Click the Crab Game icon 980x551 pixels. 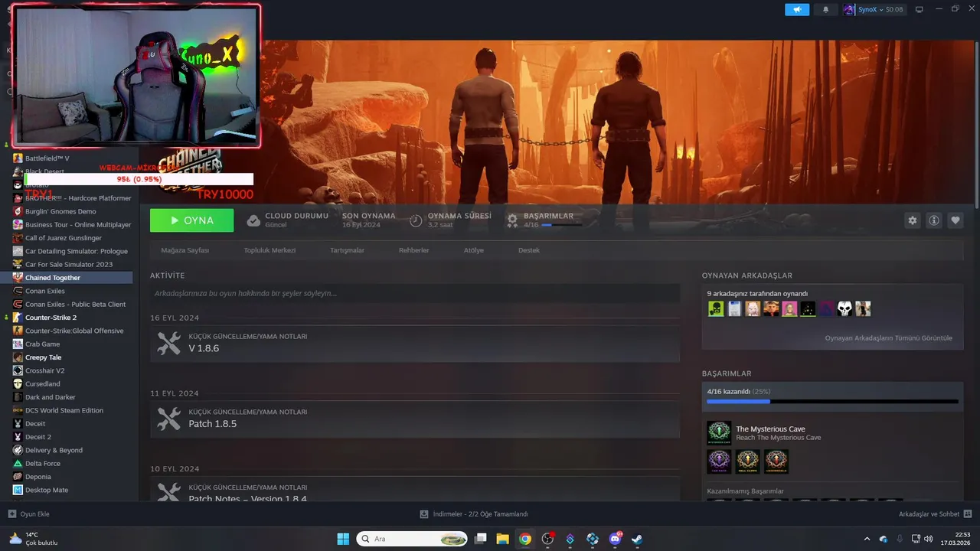pos(18,344)
